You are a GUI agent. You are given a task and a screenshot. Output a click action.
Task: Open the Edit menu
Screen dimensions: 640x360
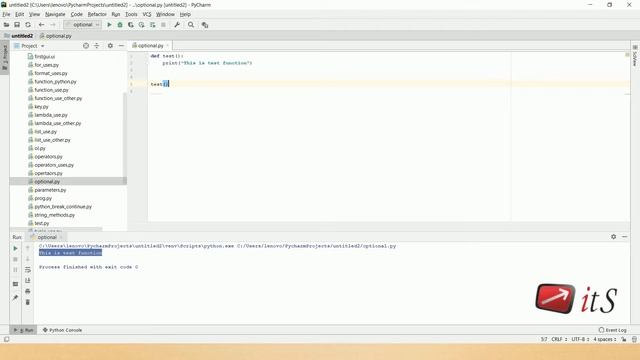click(x=20, y=14)
